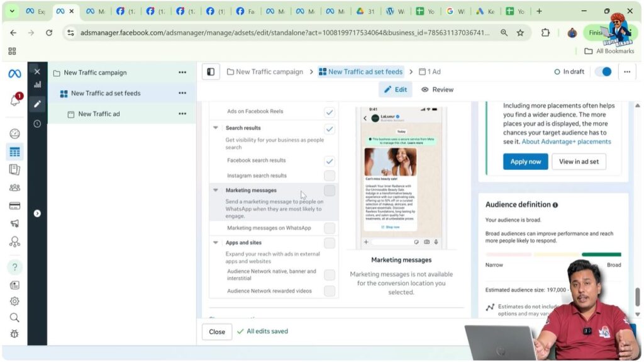Open Campaigns table icon in sidebar

point(15,152)
